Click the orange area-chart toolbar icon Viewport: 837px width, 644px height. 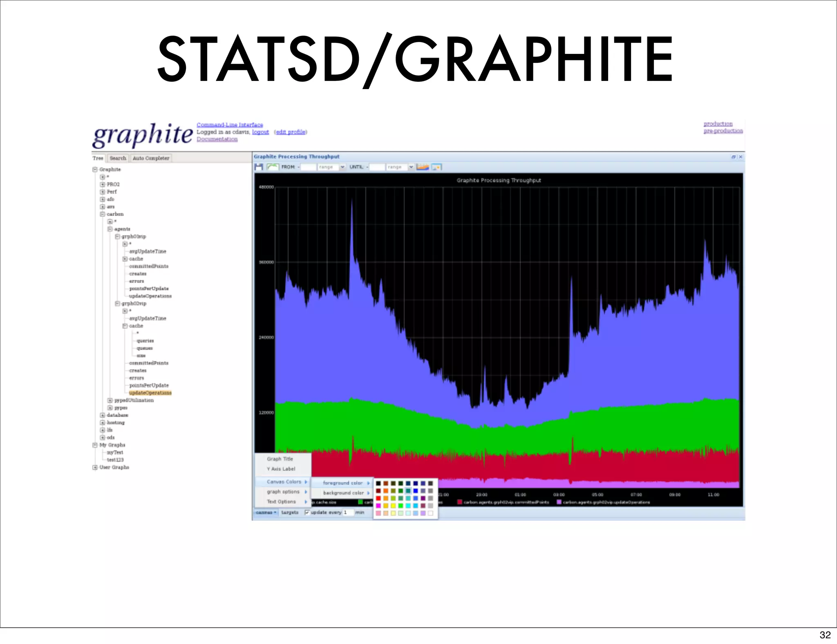[x=423, y=167]
